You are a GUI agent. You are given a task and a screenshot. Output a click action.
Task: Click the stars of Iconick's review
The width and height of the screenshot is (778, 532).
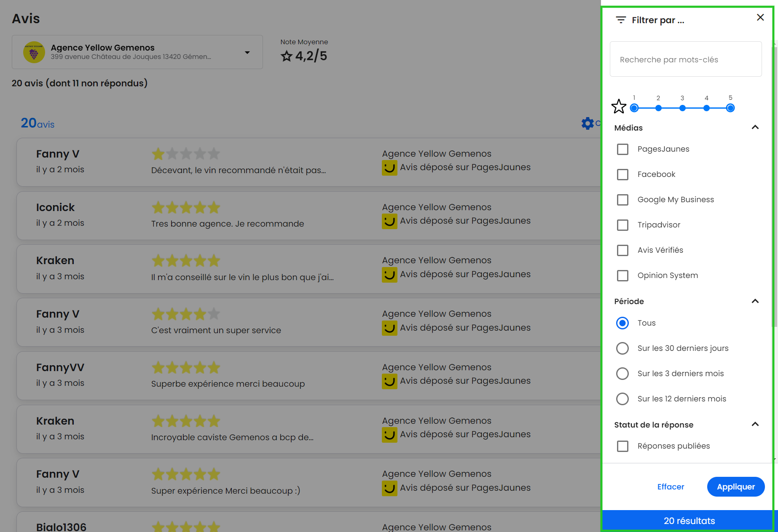[x=186, y=207]
